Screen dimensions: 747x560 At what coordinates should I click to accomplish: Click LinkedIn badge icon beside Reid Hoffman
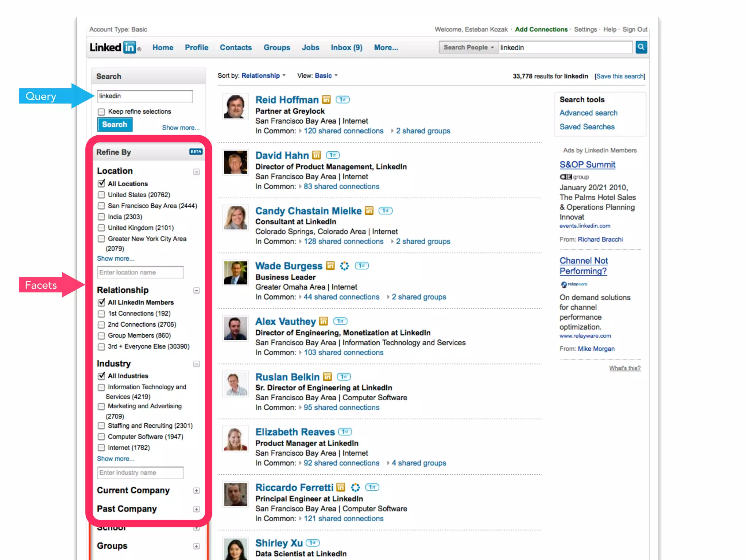[x=326, y=100]
